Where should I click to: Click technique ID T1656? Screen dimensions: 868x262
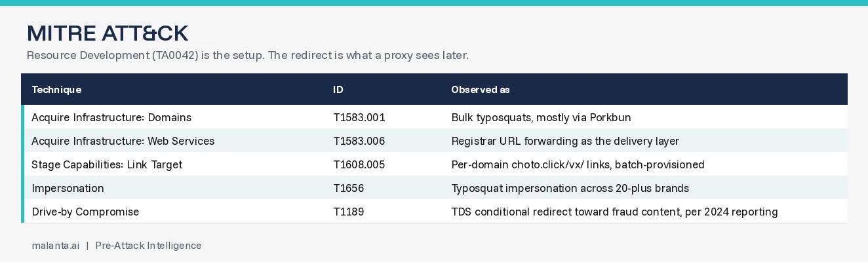[x=349, y=189]
